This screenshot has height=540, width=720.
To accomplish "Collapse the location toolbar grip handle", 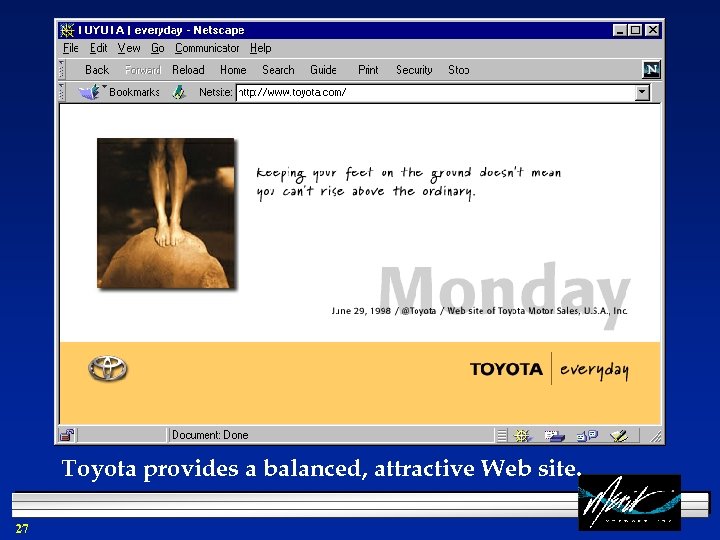I will pos(62,92).
